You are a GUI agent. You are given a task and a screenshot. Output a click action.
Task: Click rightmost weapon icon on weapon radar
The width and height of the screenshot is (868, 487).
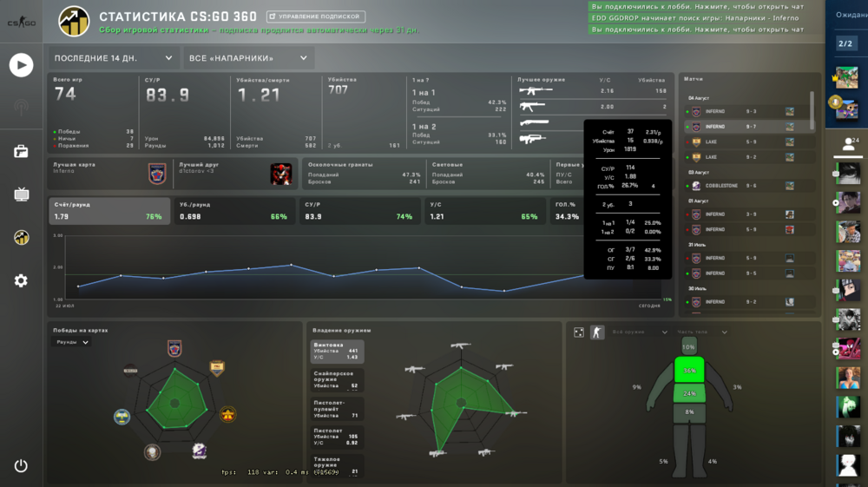[x=516, y=413]
